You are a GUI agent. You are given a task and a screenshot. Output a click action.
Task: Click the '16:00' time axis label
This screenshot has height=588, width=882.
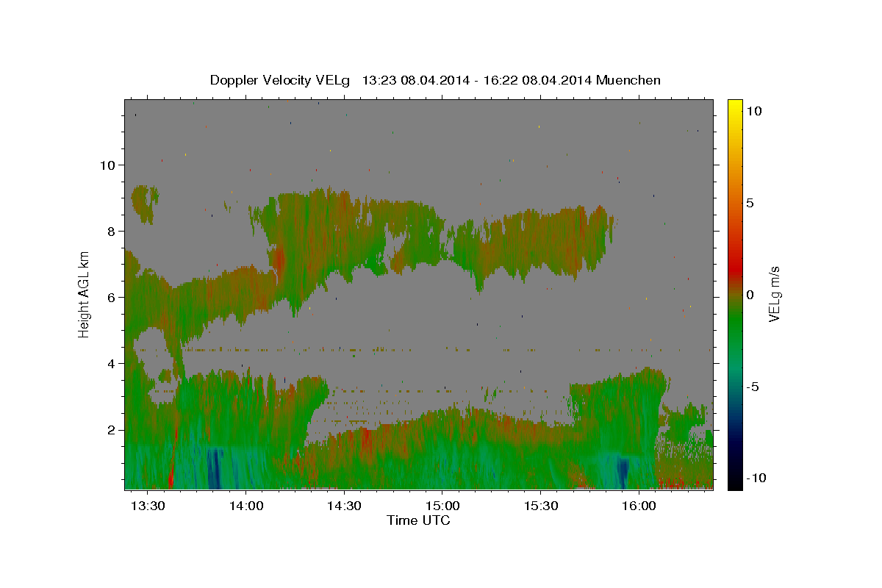(x=638, y=506)
